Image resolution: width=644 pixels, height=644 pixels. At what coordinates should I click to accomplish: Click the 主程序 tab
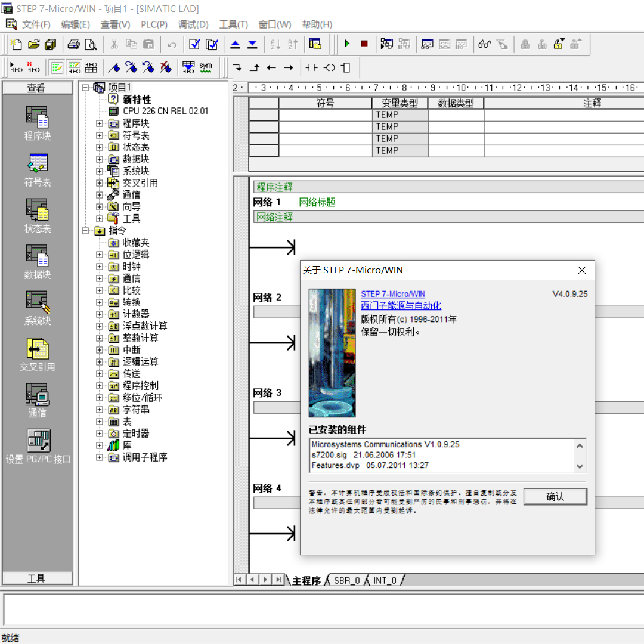306,580
